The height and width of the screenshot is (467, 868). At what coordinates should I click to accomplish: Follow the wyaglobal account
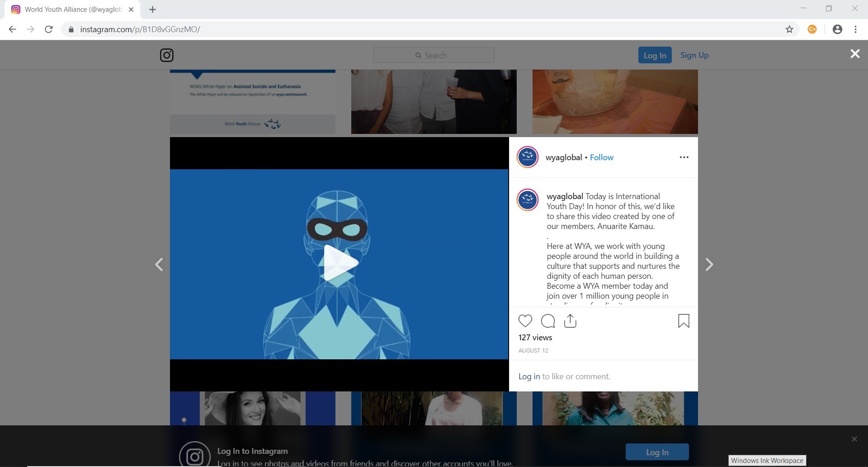[601, 157]
